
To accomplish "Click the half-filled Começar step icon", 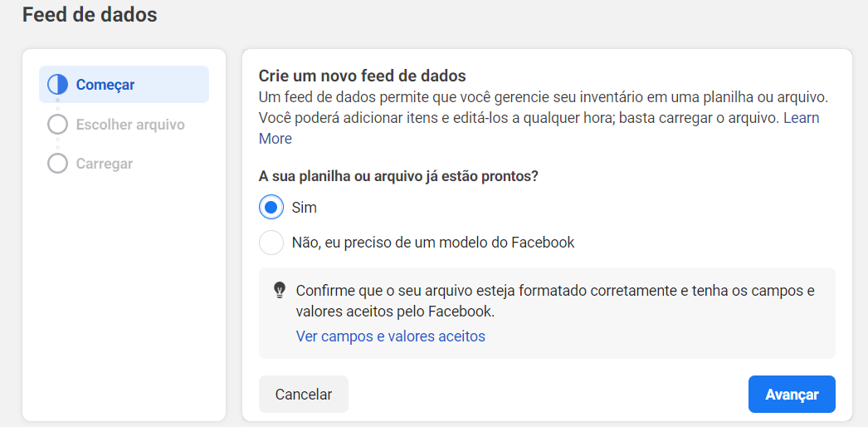I will tap(57, 84).
